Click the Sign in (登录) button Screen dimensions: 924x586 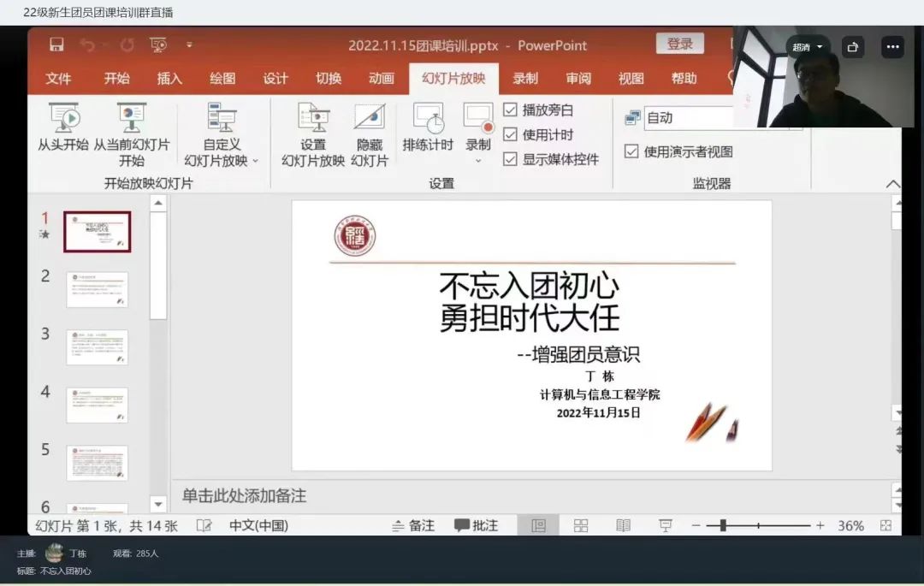tap(679, 44)
